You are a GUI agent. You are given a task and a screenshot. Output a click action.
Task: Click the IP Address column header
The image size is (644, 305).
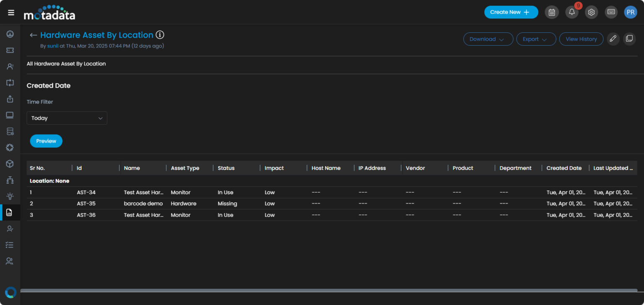[x=372, y=168]
